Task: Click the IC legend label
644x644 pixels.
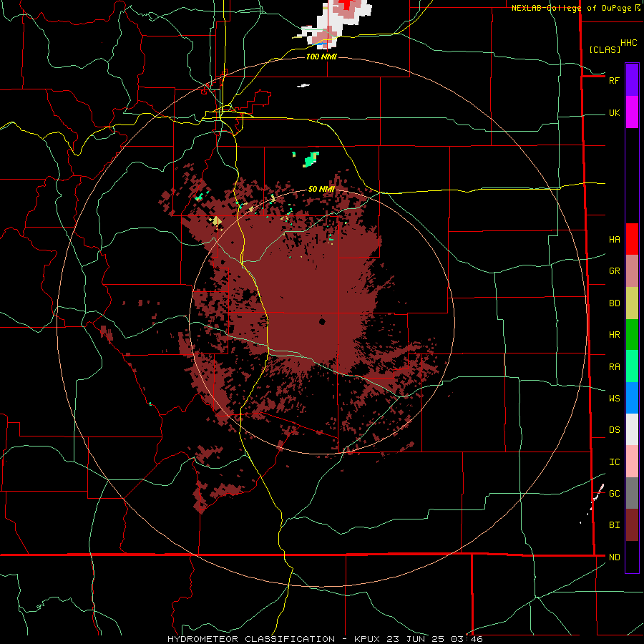Action: point(614,462)
